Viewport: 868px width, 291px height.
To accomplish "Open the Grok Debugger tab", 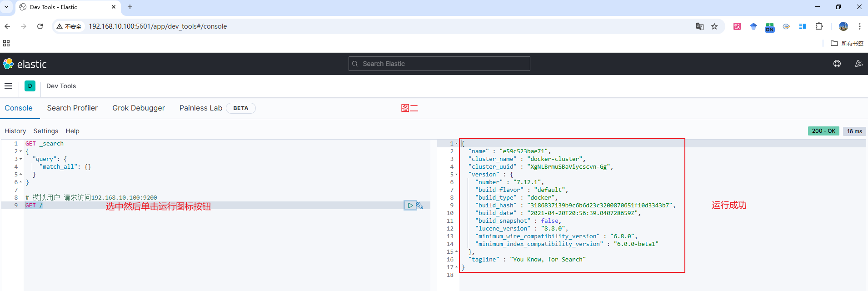I will (139, 108).
